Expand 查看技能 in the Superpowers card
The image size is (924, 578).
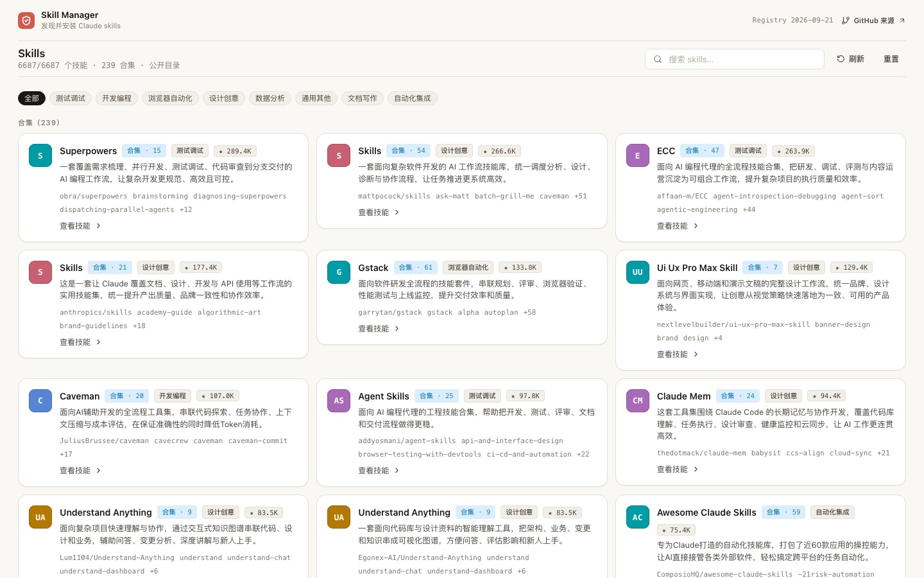pyautogui.click(x=80, y=226)
